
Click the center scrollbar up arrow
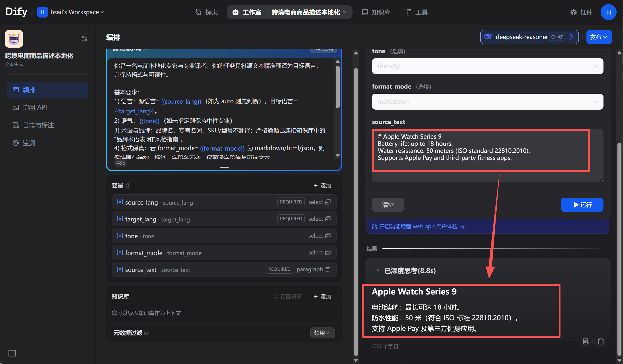356,53
